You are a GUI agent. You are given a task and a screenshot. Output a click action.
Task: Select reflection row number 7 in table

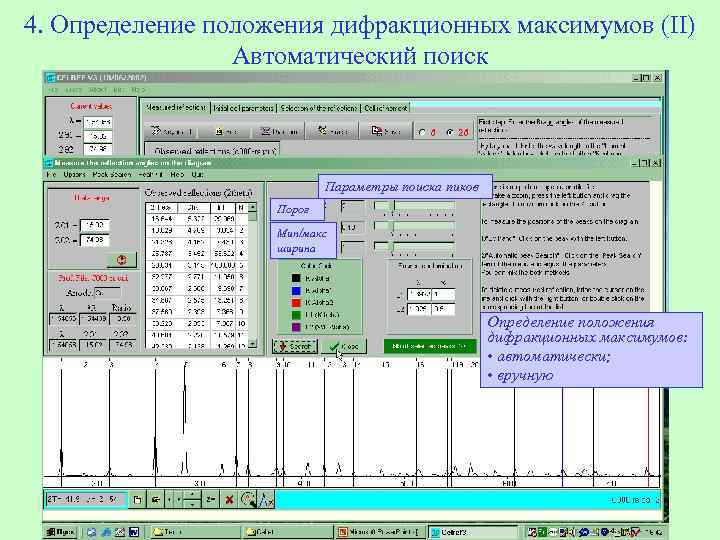197,289
